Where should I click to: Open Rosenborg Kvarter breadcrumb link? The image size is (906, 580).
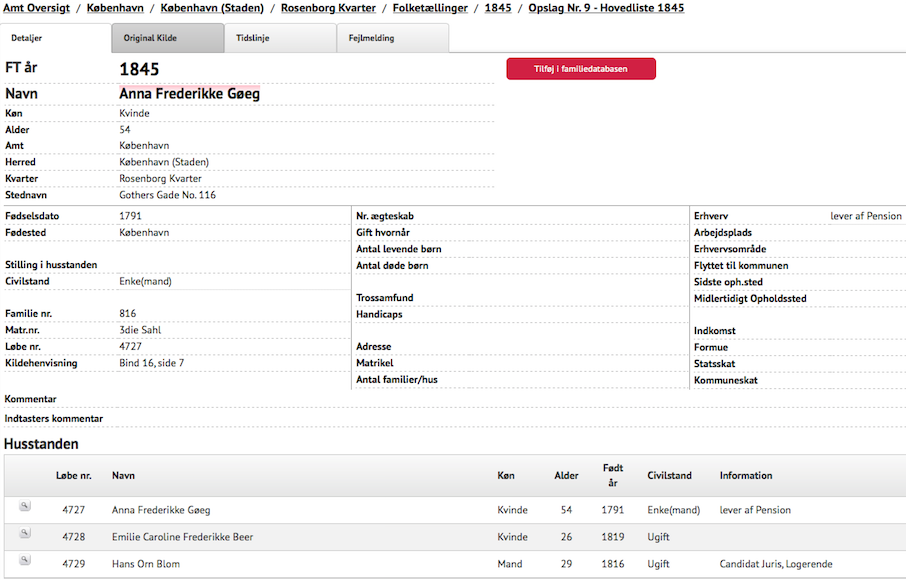coord(328,8)
